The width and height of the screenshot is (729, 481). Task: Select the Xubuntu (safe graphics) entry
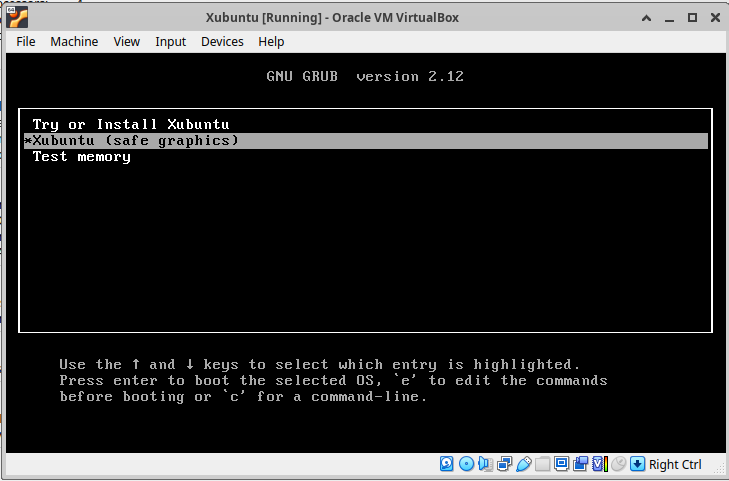pyautogui.click(x=136, y=141)
